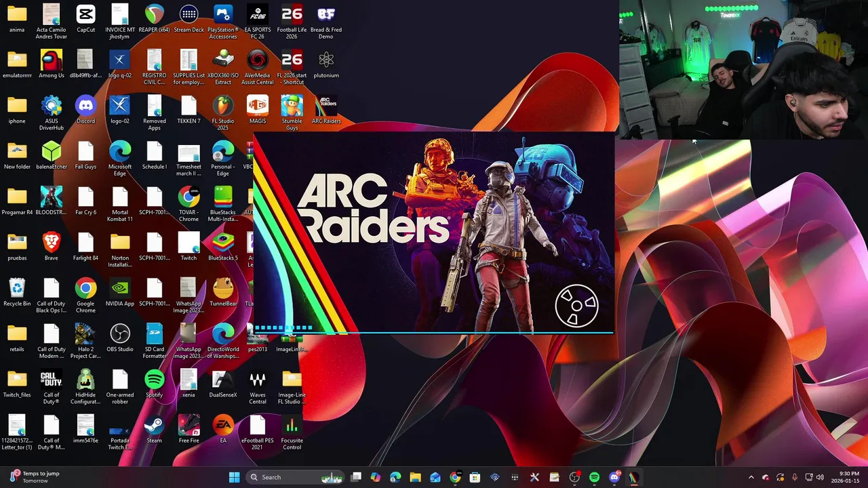868x488 pixels.
Task: Select the plutonium desktop icon
Action: (326, 64)
